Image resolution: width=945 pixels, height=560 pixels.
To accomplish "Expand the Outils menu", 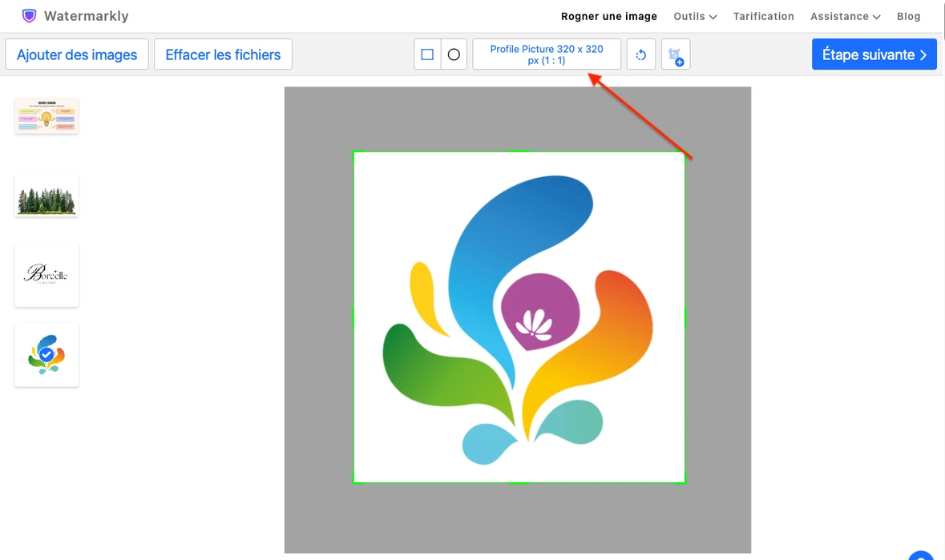I will (695, 16).
